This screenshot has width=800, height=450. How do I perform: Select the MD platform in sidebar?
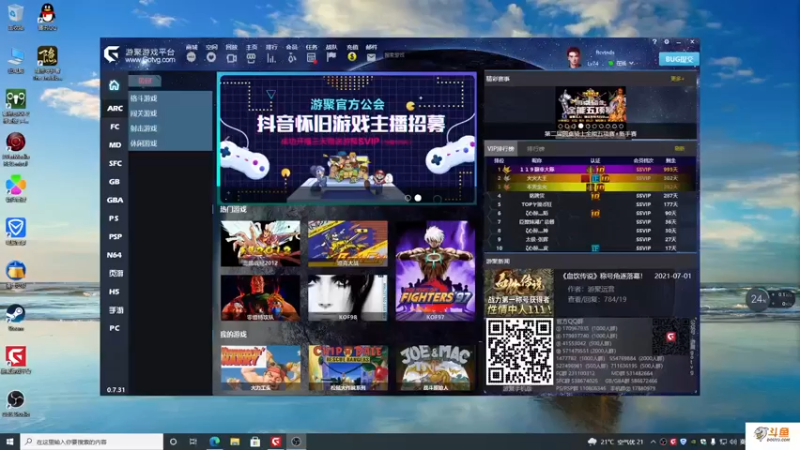[114, 145]
